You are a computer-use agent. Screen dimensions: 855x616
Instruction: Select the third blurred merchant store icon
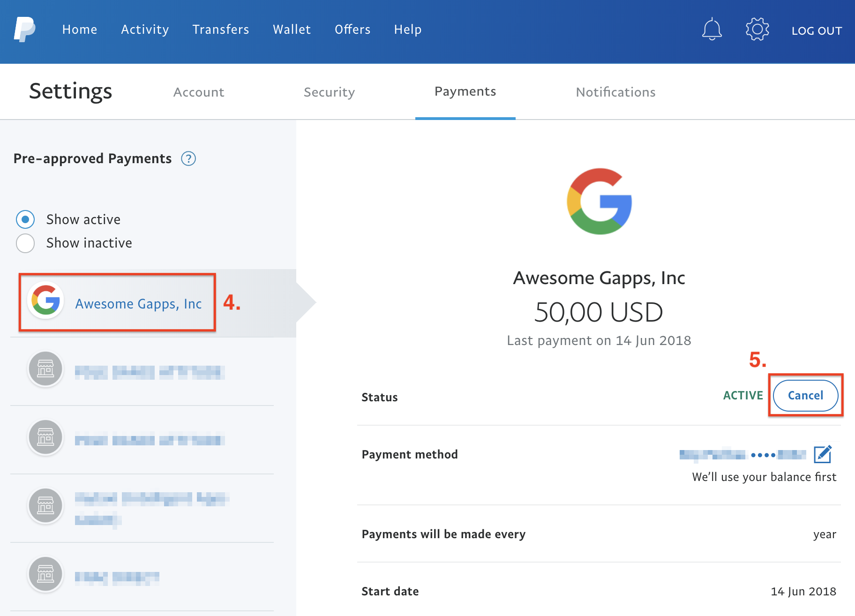45,506
